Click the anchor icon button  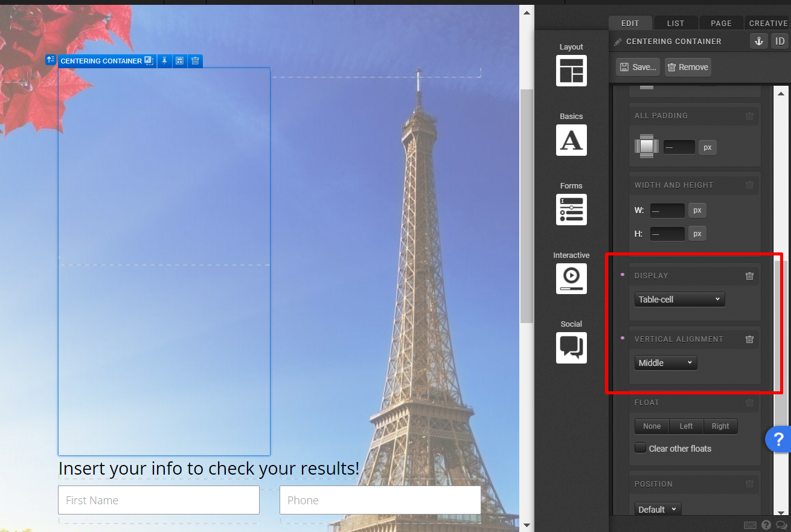coord(759,41)
